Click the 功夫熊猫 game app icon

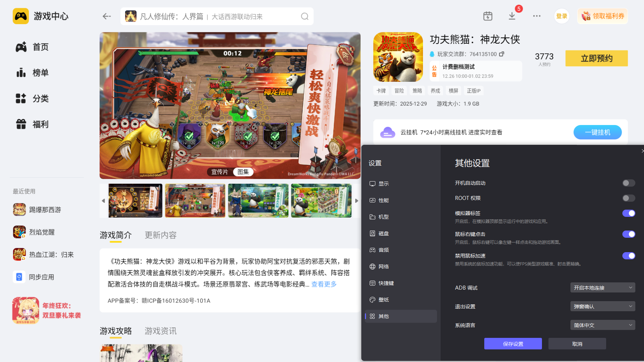(398, 57)
